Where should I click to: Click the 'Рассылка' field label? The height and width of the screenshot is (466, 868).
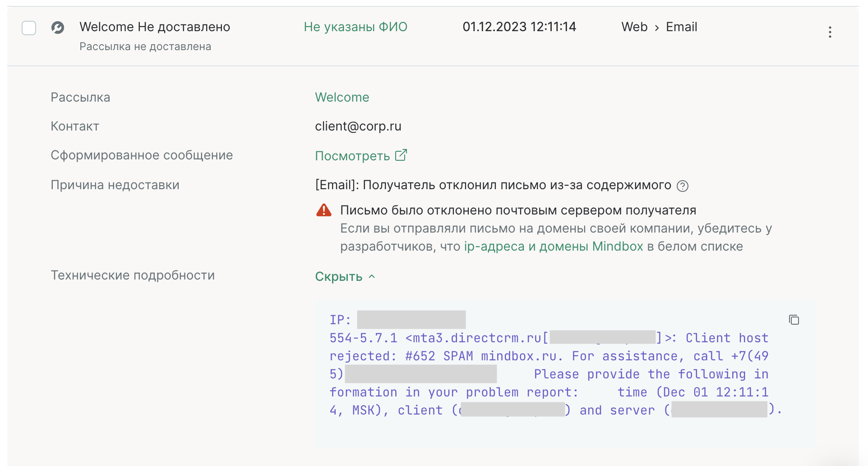point(80,98)
